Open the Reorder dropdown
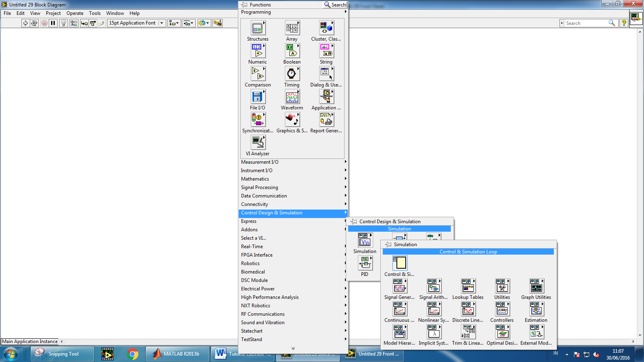The height and width of the screenshot is (362, 644). [204, 23]
